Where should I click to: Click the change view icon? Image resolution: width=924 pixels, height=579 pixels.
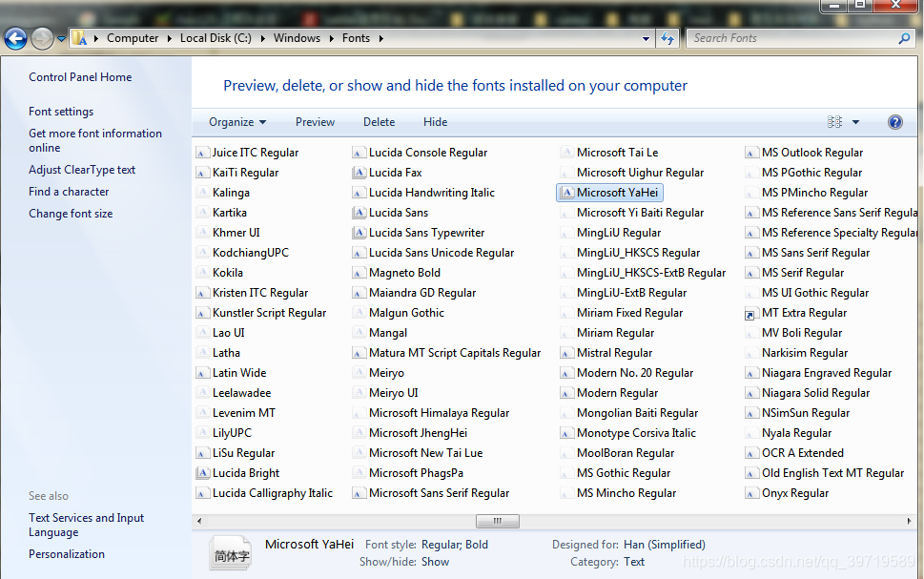coord(834,122)
